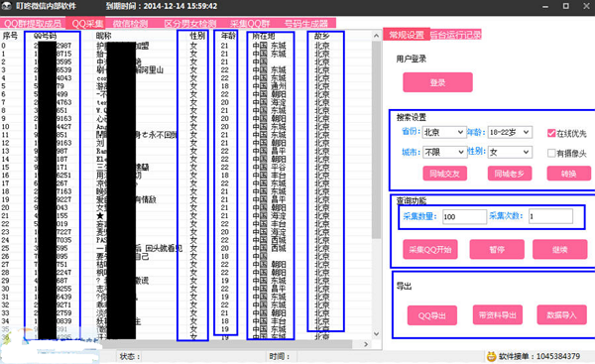The image size is (595, 364).
Task: Click the 所在地 column header
Action: tap(264, 36)
